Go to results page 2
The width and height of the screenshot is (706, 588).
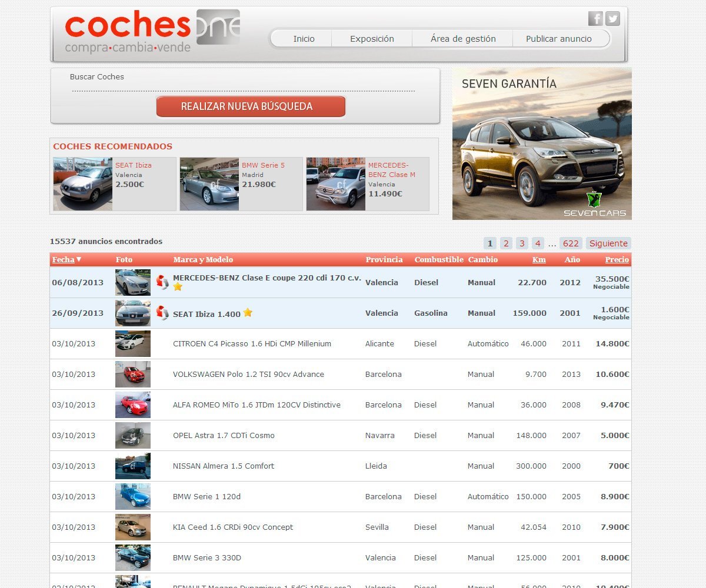click(506, 243)
